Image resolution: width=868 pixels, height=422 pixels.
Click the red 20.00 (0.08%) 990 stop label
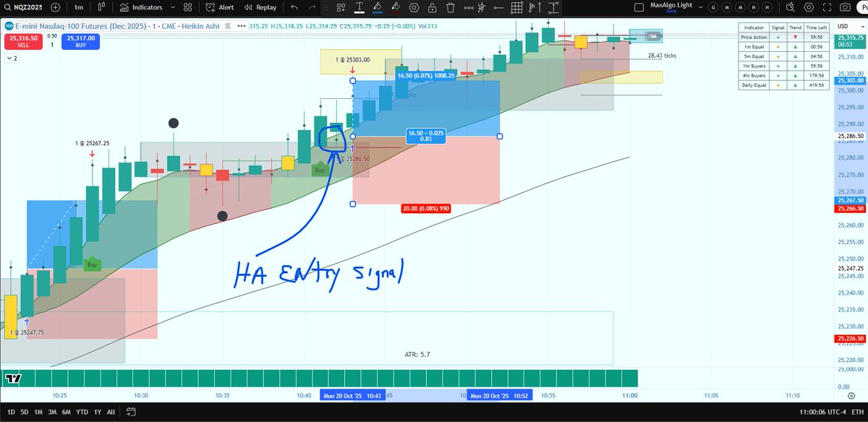[426, 208]
